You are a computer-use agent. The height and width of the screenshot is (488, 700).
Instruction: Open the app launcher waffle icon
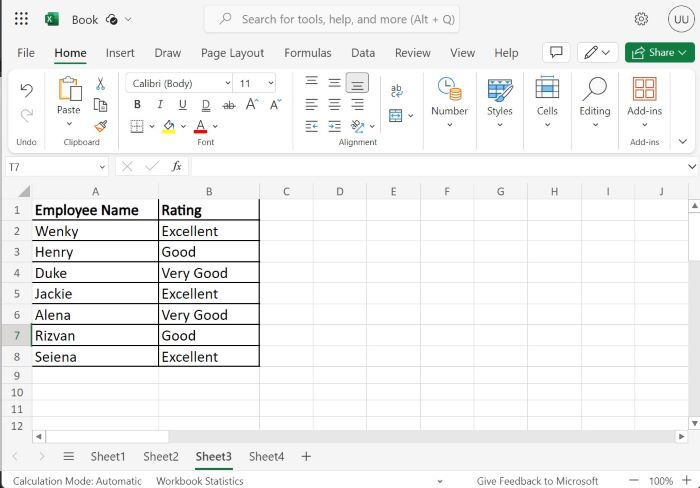(21, 19)
